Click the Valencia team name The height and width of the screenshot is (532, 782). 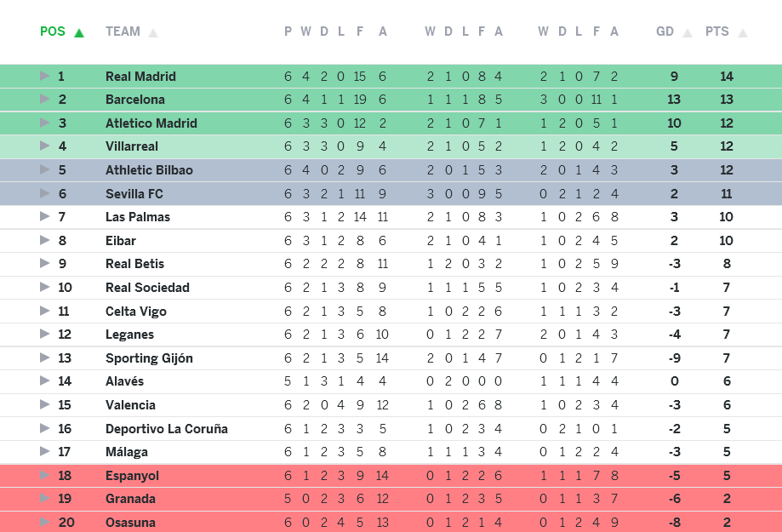130,405
